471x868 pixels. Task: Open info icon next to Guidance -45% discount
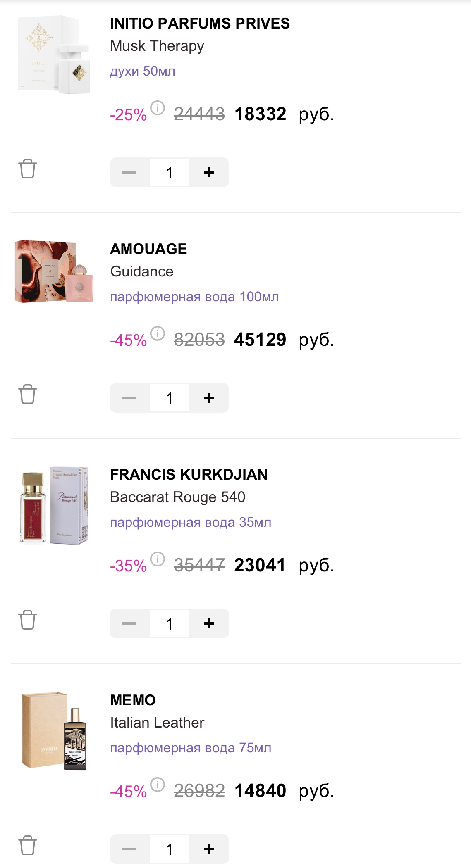click(x=158, y=333)
